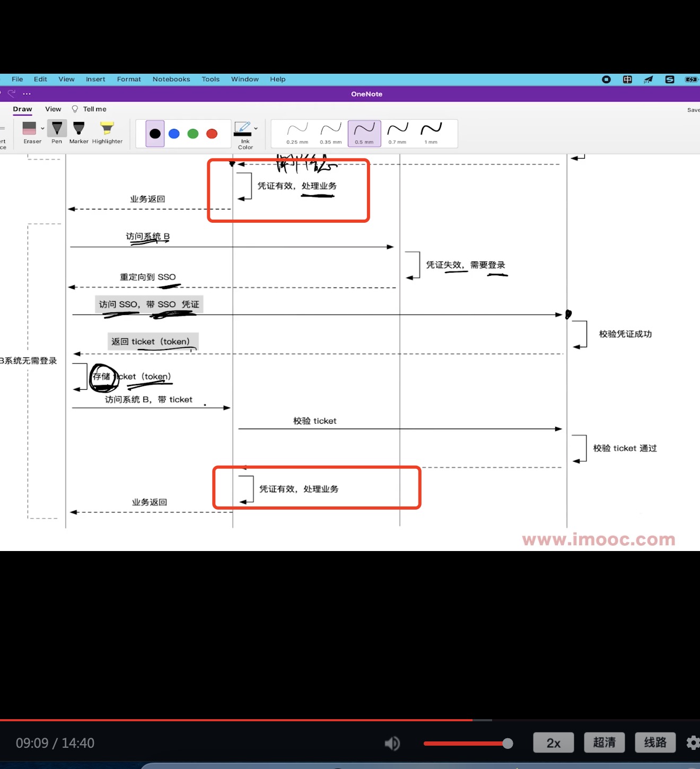
Task: Seek on the video progress bar
Action: click(x=350, y=720)
